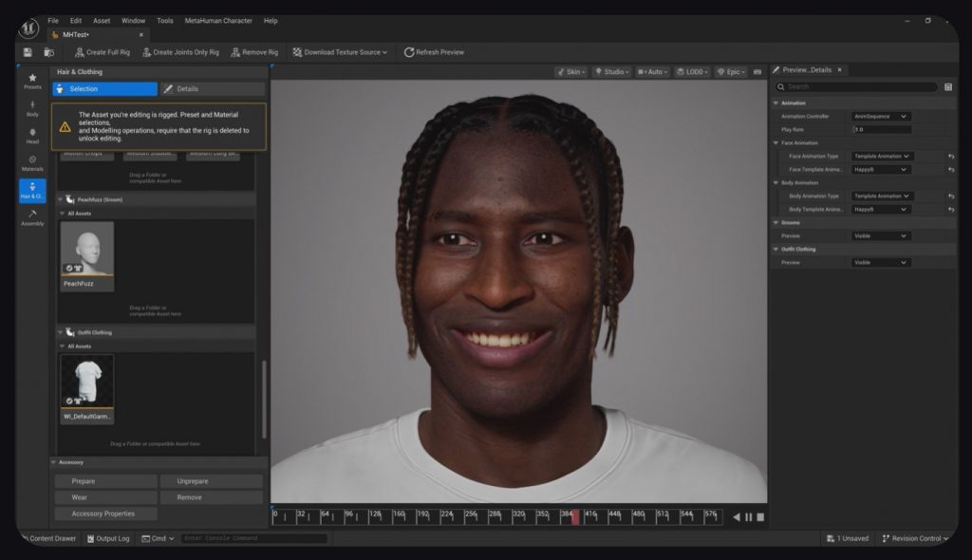The width and height of the screenshot is (972, 560).
Task: Click the Refresh Preview button
Action: coord(434,52)
